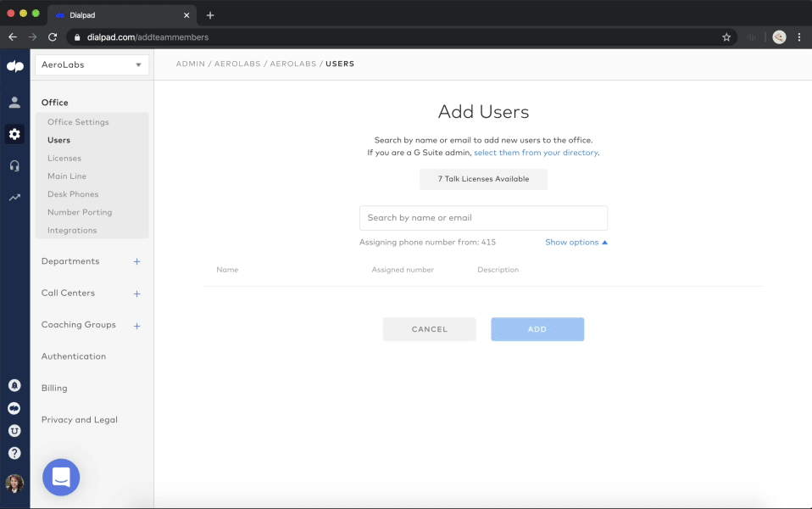Image resolution: width=812 pixels, height=509 pixels.
Task: Open Desk Phones page
Action: 73,194
